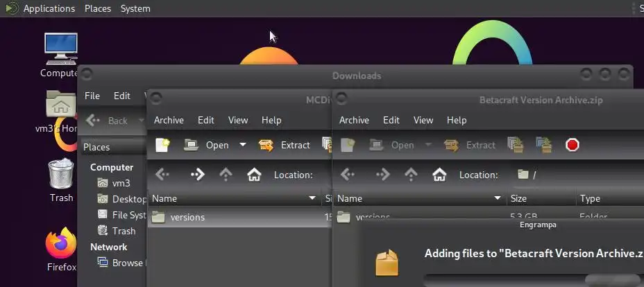Viewport: 644px width, 287px height.
Task: Open View menu in MCDi archive window
Action: click(x=238, y=120)
